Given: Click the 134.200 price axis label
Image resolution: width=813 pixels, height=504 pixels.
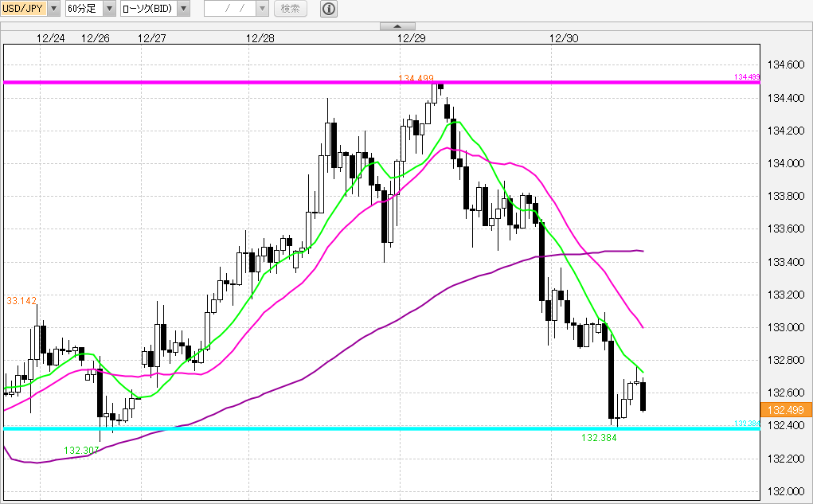Looking at the screenshot, I should pos(786,131).
